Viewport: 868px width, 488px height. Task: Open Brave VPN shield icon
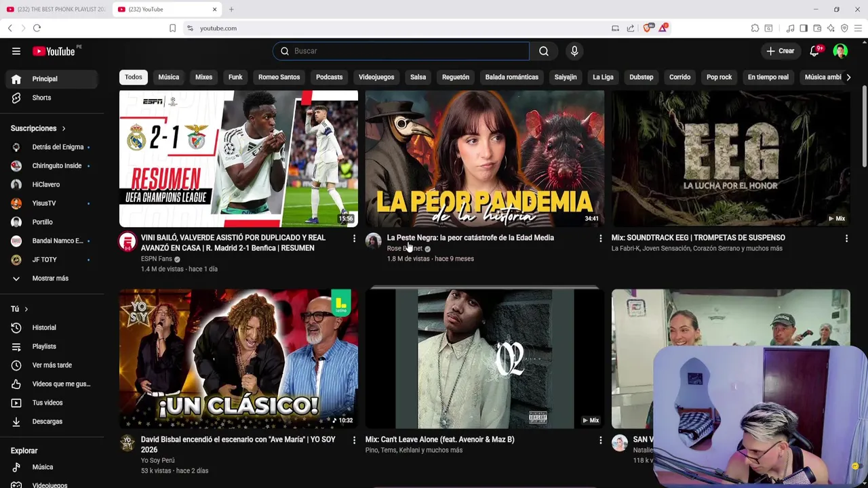tap(844, 28)
